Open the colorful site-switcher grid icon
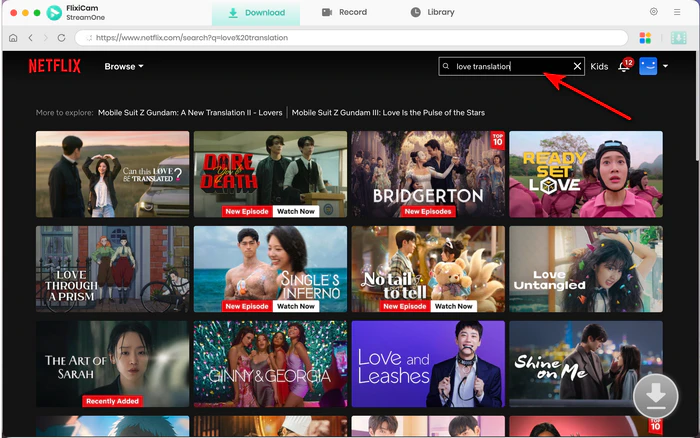 645,38
